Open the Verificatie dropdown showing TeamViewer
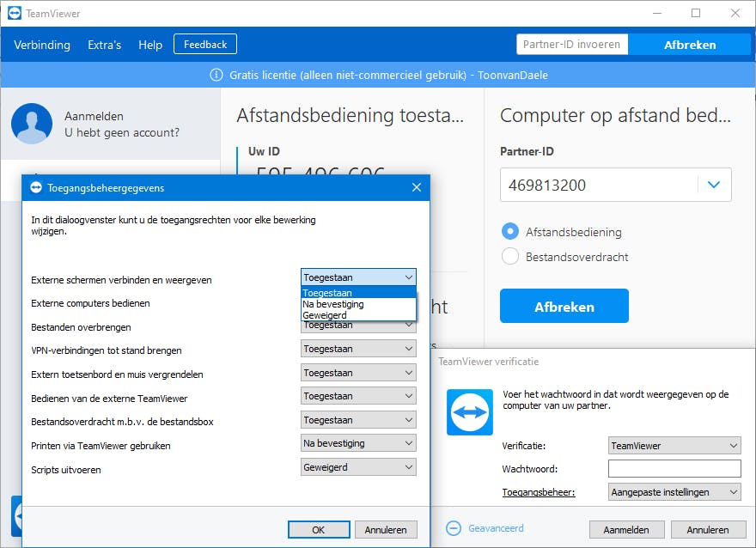 (674, 445)
